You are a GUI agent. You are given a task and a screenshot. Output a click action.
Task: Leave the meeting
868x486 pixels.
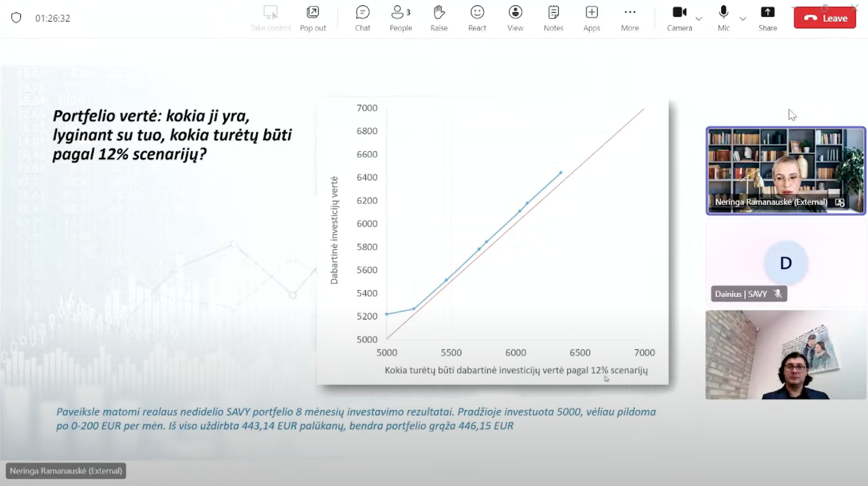click(x=824, y=18)
